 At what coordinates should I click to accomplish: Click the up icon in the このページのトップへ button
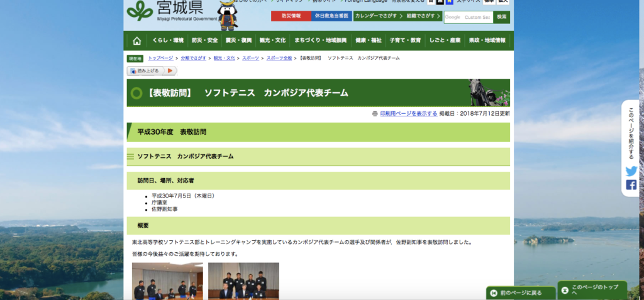[565, 290]
